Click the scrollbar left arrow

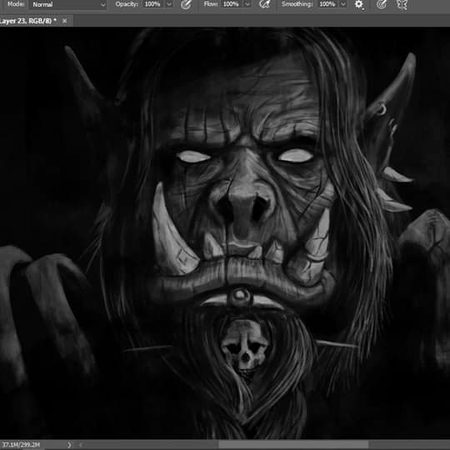[81, 445]
